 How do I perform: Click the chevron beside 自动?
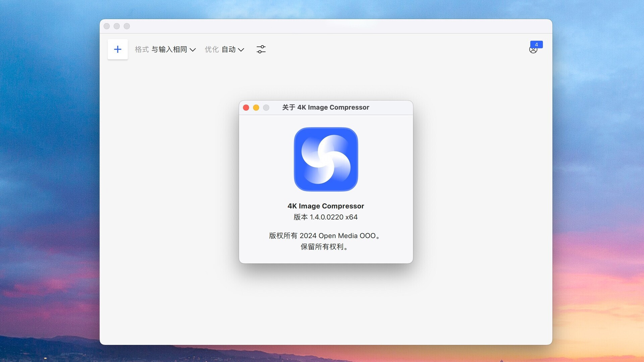click(241, 50)
